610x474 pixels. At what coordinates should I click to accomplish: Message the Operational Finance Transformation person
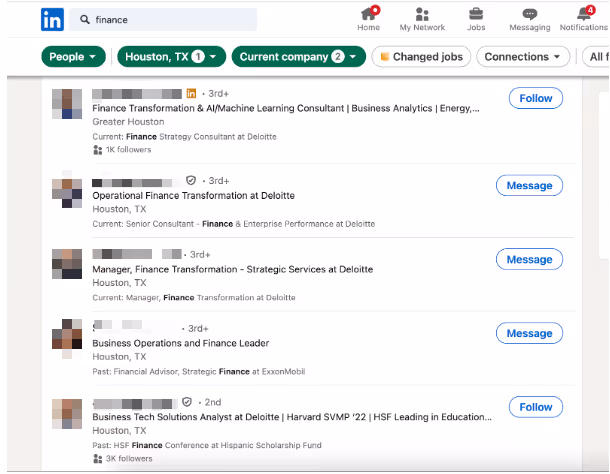pos(529,186)
